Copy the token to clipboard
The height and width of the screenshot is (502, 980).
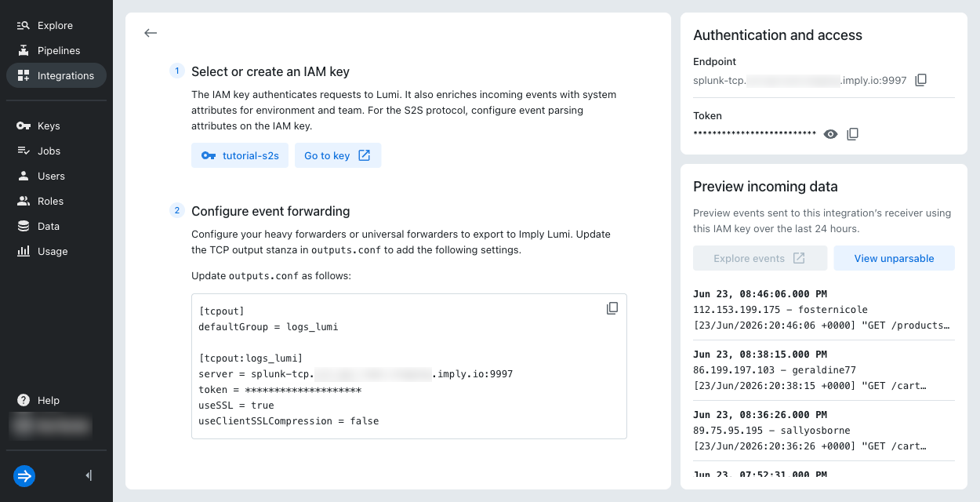point(853,134)
